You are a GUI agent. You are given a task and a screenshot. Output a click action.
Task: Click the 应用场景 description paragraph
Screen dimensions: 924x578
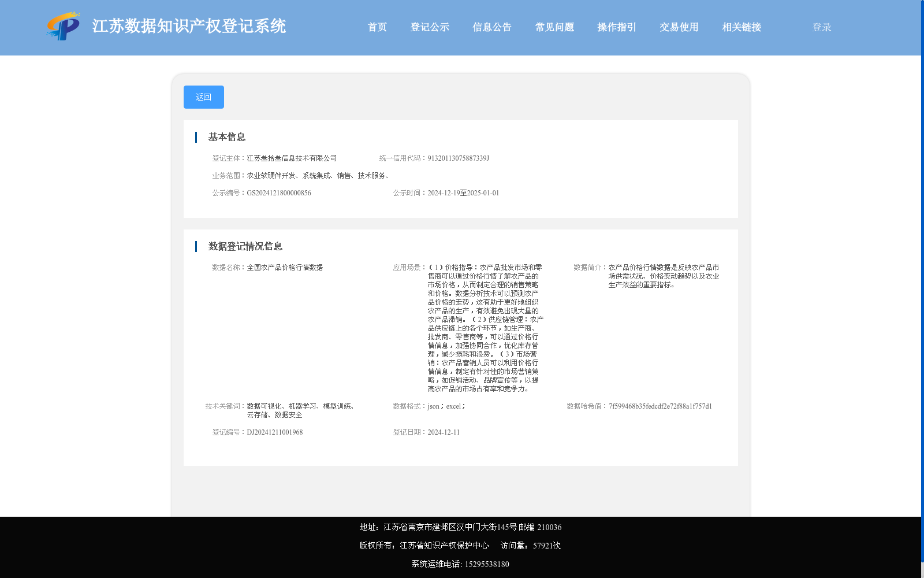(x=485, y=328)
